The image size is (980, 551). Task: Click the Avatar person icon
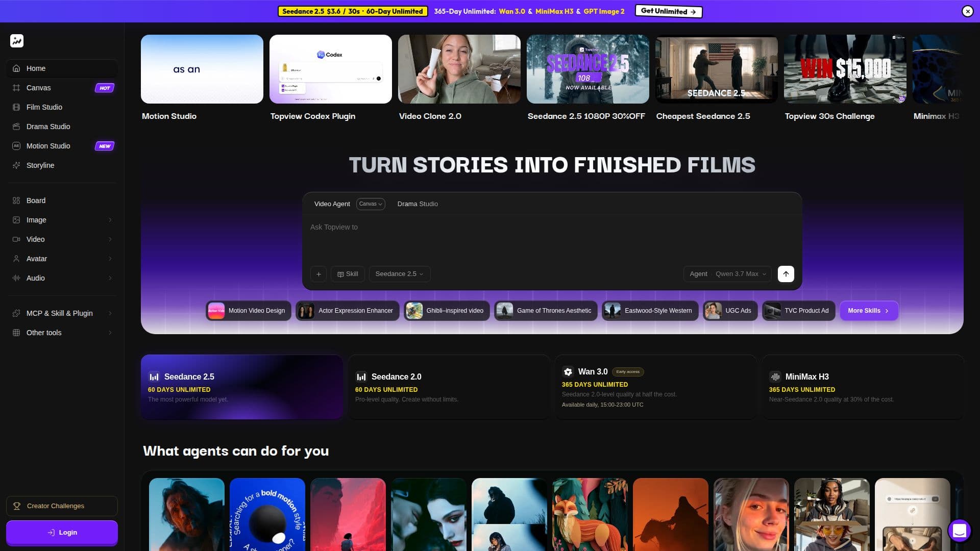point(16,259)
